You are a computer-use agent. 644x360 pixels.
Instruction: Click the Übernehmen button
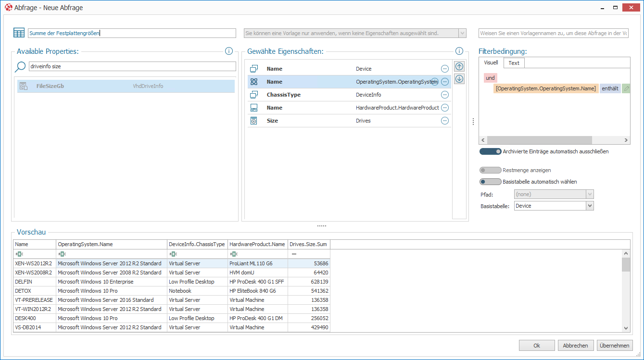click(x=615, y=346)
